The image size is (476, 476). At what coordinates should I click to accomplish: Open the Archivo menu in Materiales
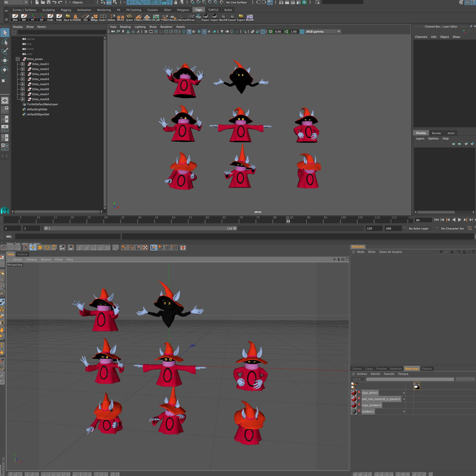coord(362,374)
